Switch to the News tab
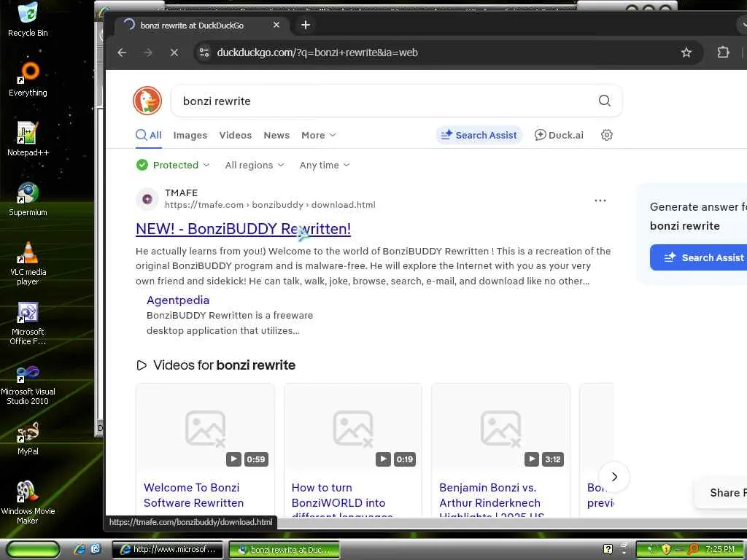 276,135
